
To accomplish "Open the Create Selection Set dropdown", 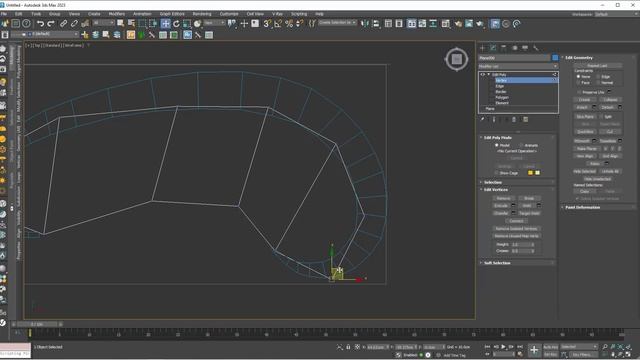I will (x=338, y=23).
